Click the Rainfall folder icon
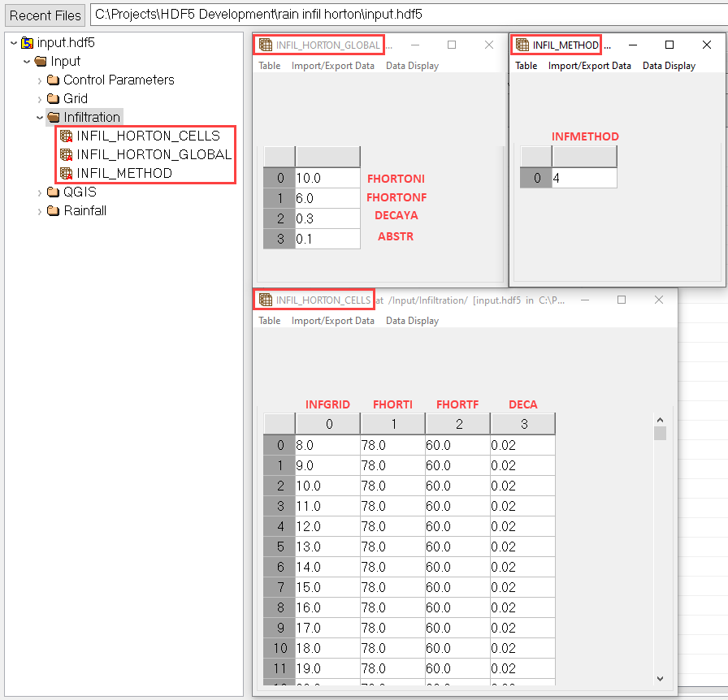 pyautogui.click(x=53, y=210)
